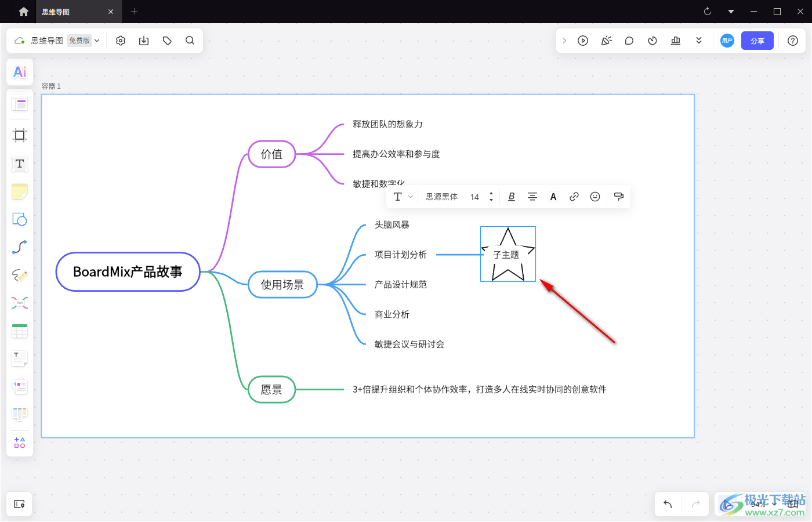Viewport: 812px width, 522px height.
Task: Click the 提高办公效率和参与度 topic text
Action: pos(396,154)
